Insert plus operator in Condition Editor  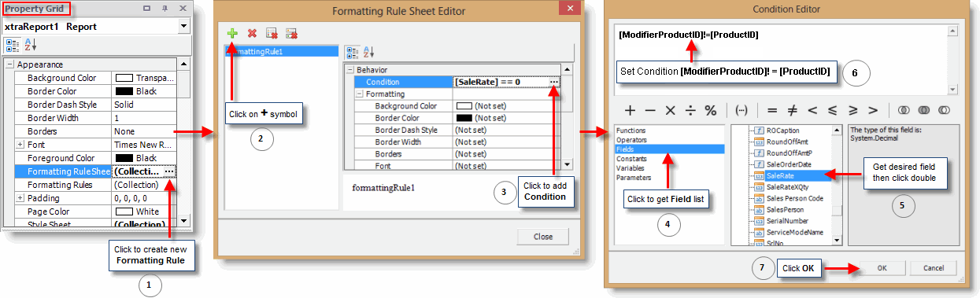coord(630,109)
